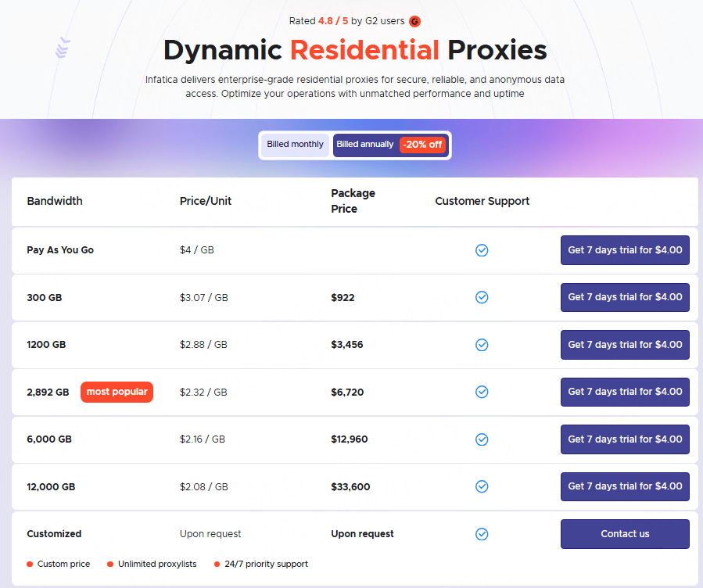Click the most popular badge
This screenshot has width=703, height=588.
click(x=117, y=392)
